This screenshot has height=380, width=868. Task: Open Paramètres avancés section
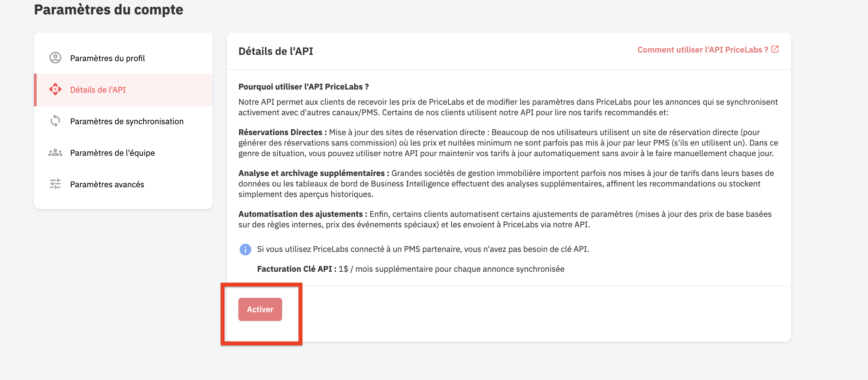pyautogui.click(x=123, y=184)
